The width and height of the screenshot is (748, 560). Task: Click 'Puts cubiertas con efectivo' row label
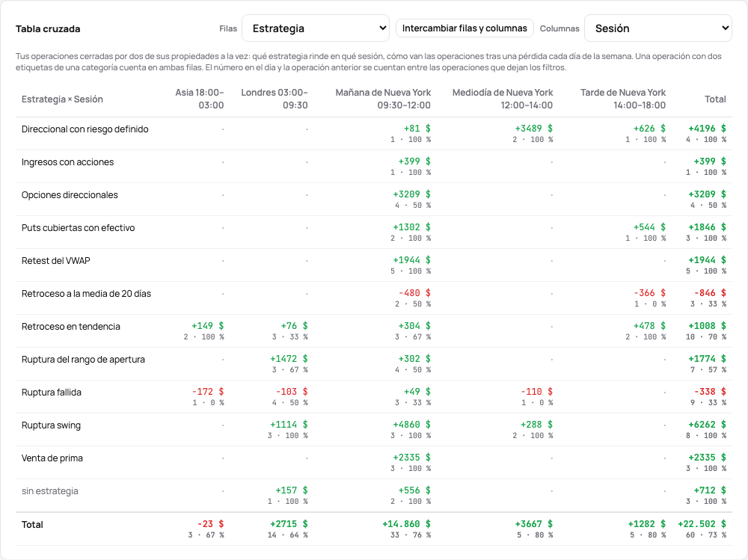click(79, 228)
